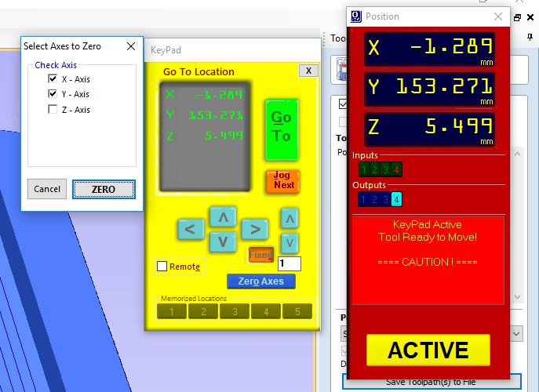The height and width of the screenshot is (392, 539).
Task: Click input indicator 1
Action: [x=364, y=169]
